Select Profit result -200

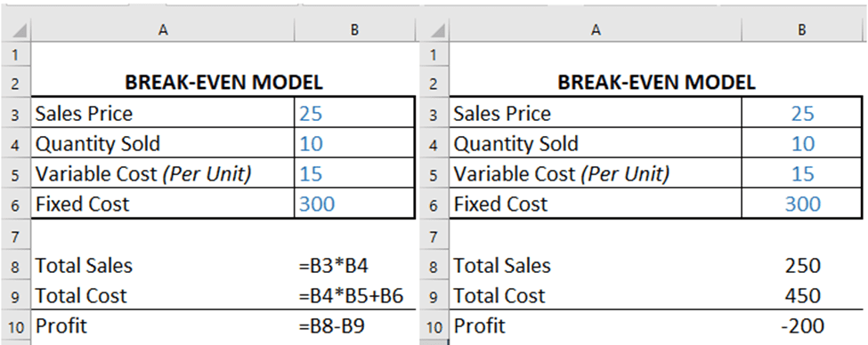(x=802, y=325)
